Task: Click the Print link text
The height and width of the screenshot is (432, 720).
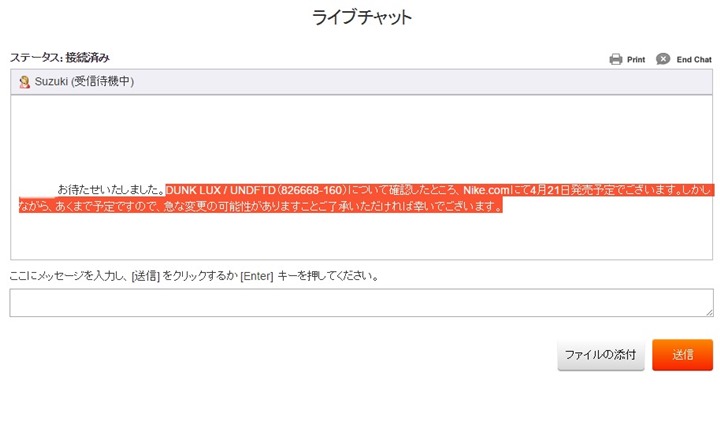Action: click(636, 60)
